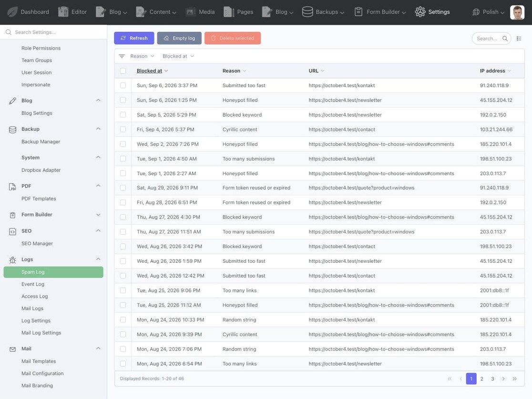Check the row for Cyrillic content Sep 4
The image size is (532, 399).
pos(123,130)
